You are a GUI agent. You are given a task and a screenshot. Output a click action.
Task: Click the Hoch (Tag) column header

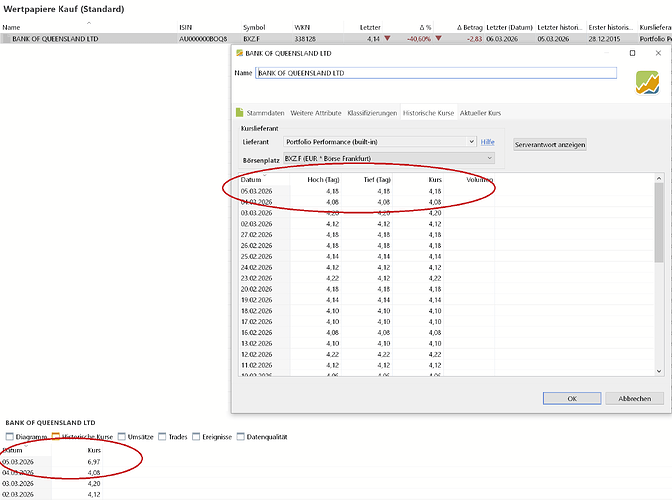(323, 180)
